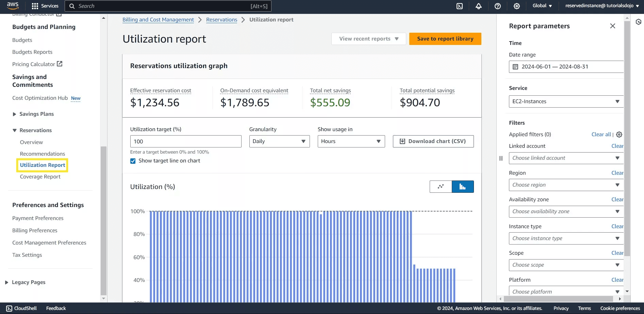Viewport: 644px width, 314px height.
Task: Click the Utilization target input field
Action: click(x=185, y=141)
